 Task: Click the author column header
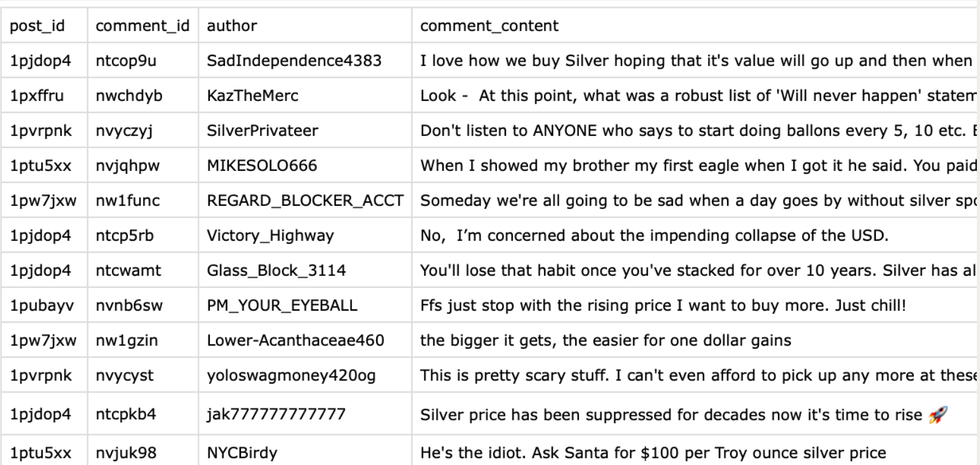pos(232,26)
